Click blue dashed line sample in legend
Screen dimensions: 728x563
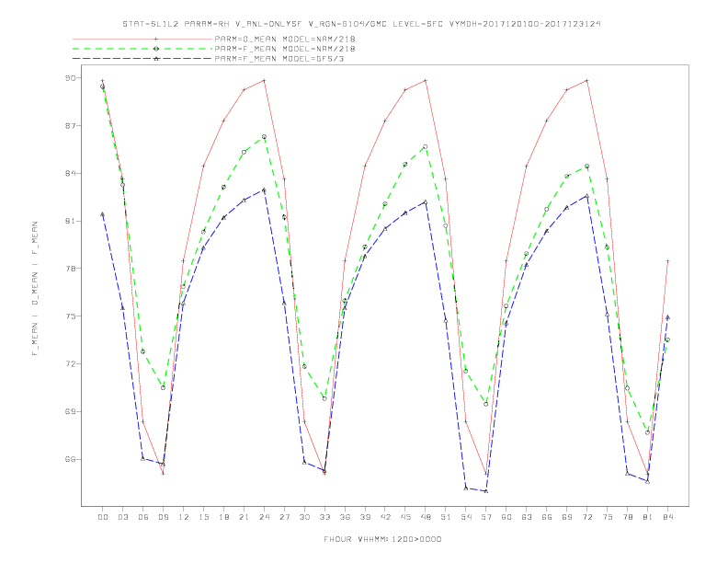pyautogui.click(x=142, y=59)
